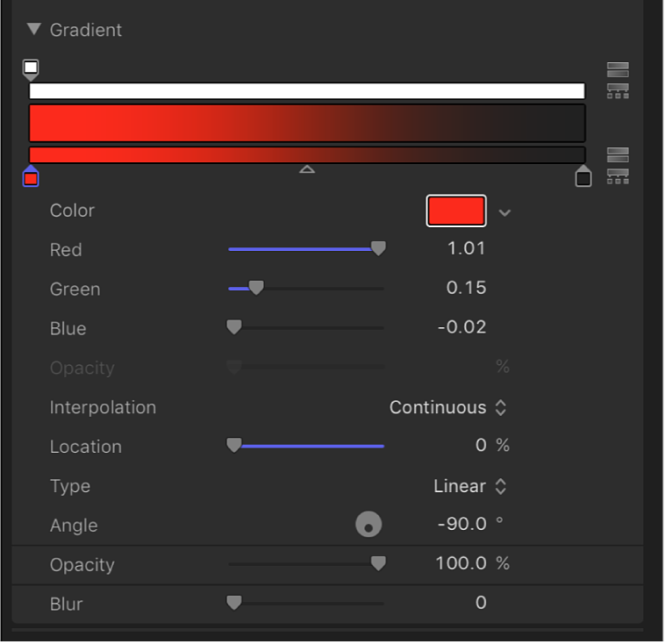Click the color distribute-tags icon

click(618, 176)
